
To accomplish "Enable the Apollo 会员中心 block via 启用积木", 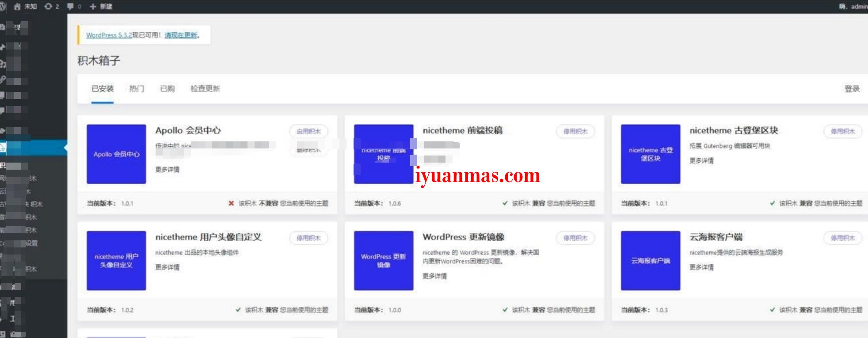I will tap(308, 131).
